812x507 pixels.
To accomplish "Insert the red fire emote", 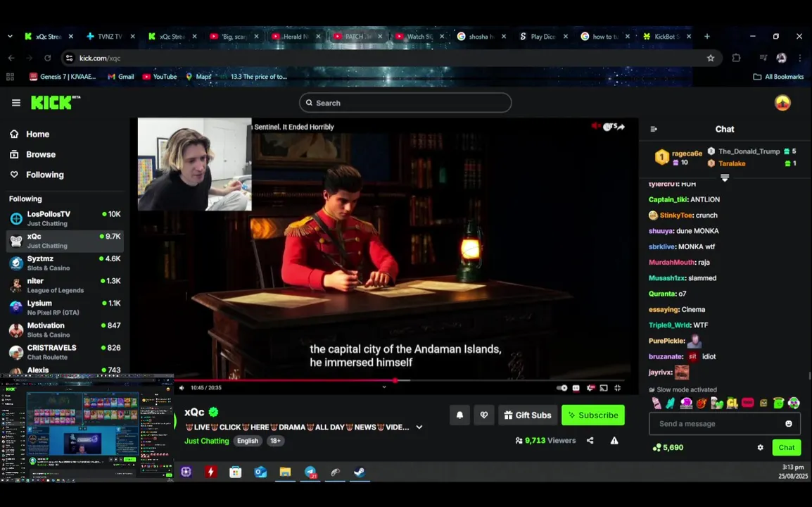I will pos(702,403).
